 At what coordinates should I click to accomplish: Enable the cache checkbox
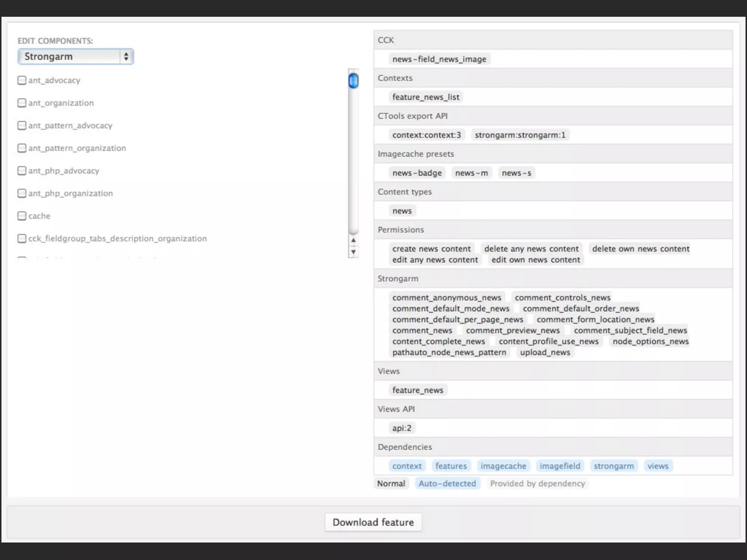point(22,216)
